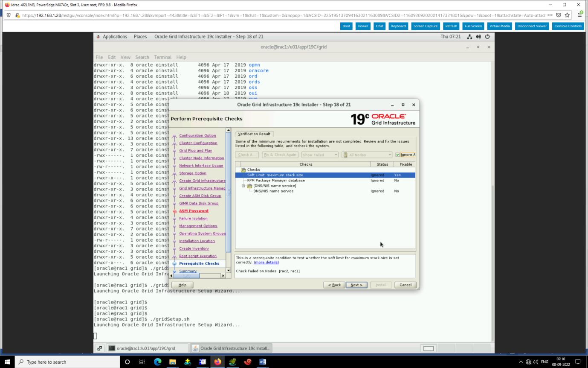Go to Failure Isolation step
The height and width of the screenshot is (368, 588).
point(193,218)
